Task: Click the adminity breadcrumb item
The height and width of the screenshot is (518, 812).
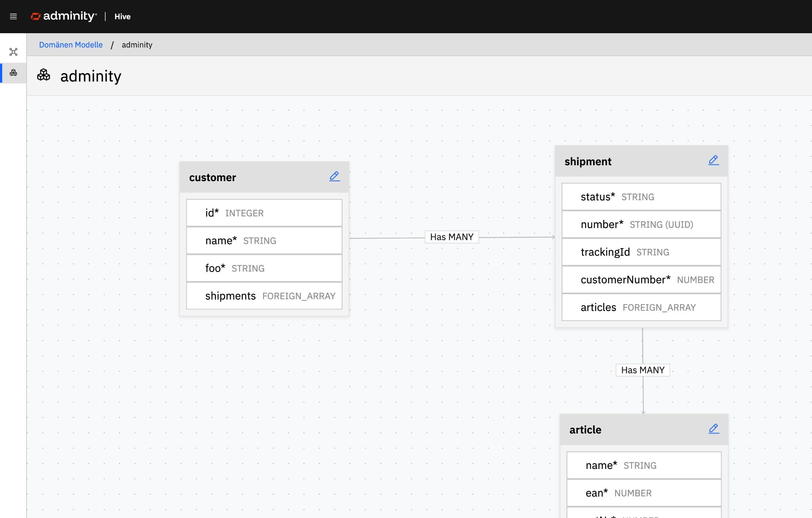Action: tap(137, 45)
